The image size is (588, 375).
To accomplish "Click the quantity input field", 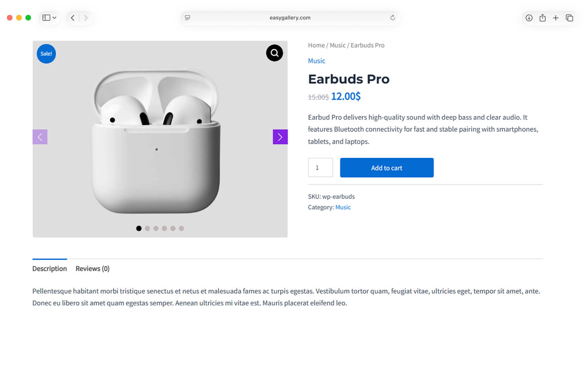I will (x=320, y=168).
